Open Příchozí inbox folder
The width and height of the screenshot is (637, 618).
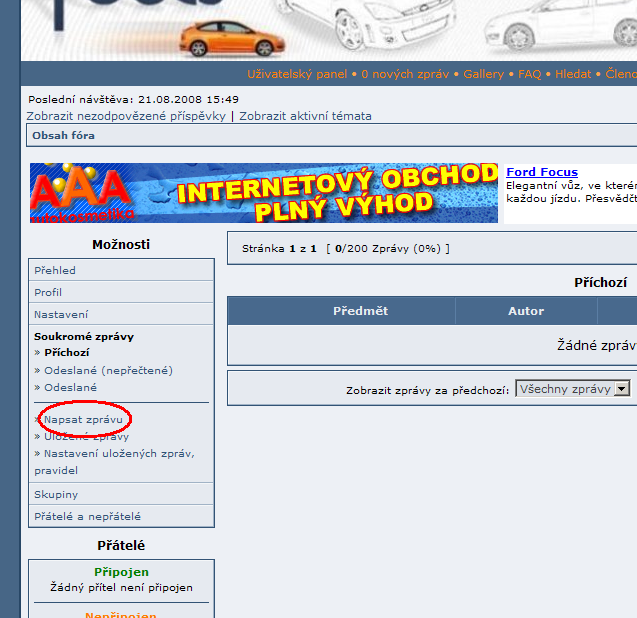tap(67, 353)
